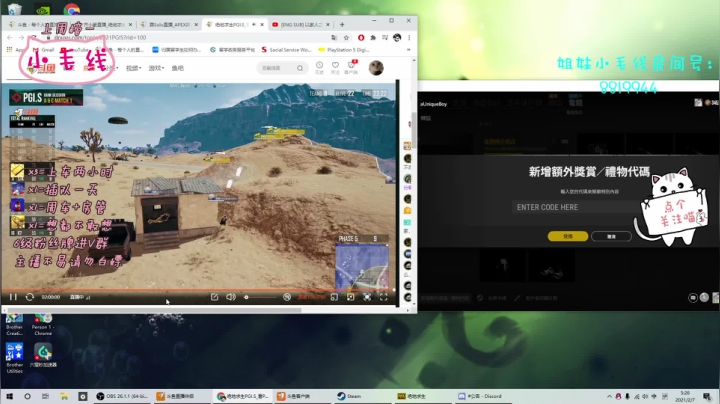720x404 pixels.
Task: Open a new Chrome tab
Action: click(x=342, y=24)
